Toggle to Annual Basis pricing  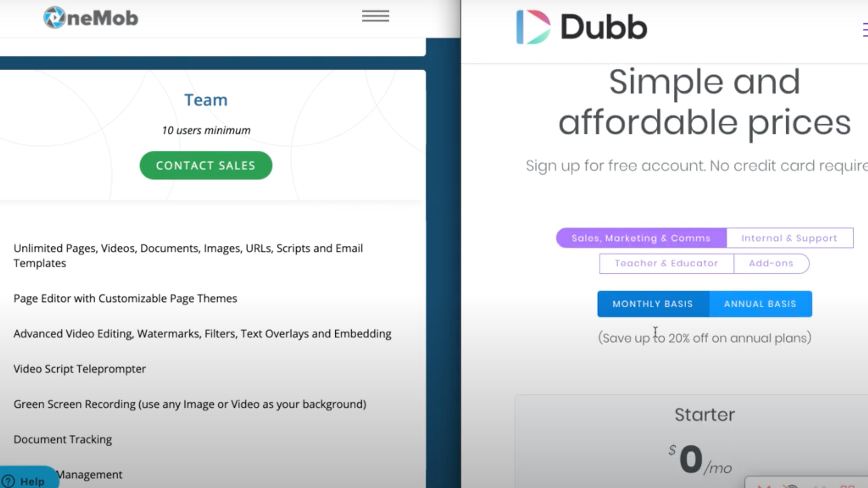coord(760,304)
